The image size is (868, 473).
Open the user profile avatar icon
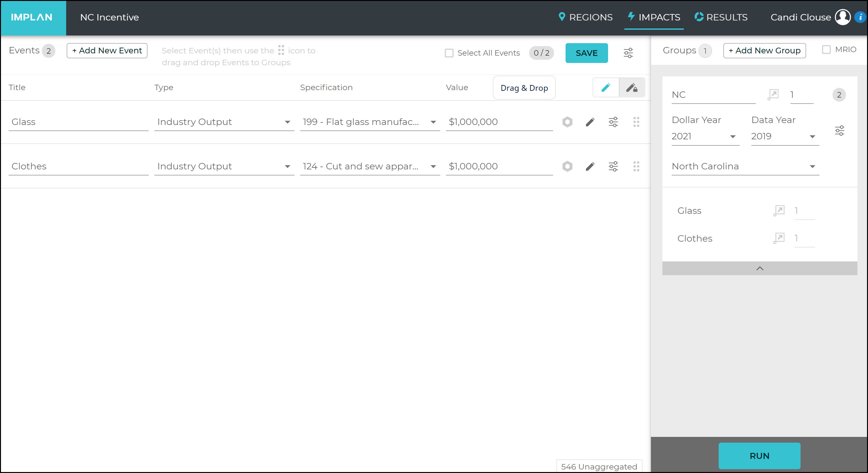tap(842, 17)
